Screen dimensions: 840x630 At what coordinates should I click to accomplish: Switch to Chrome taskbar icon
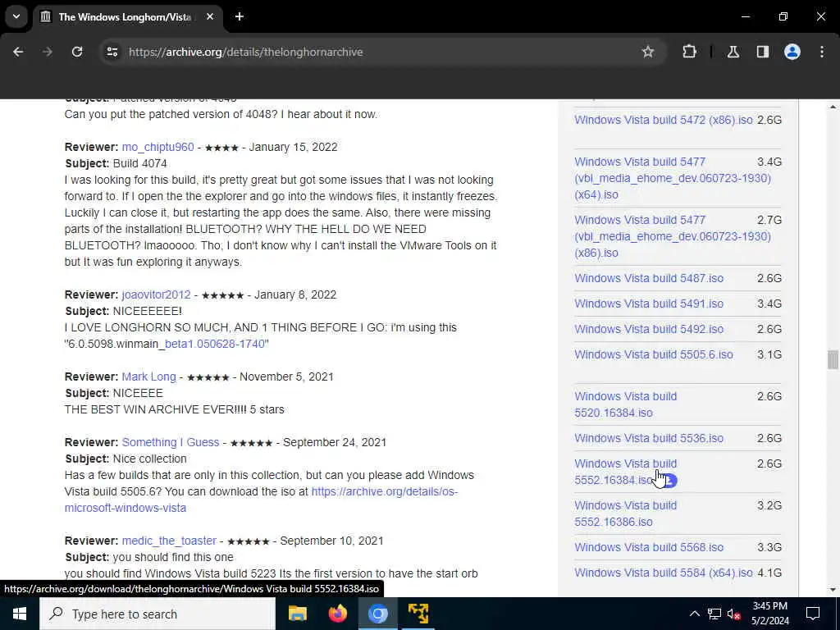point(377,614)
